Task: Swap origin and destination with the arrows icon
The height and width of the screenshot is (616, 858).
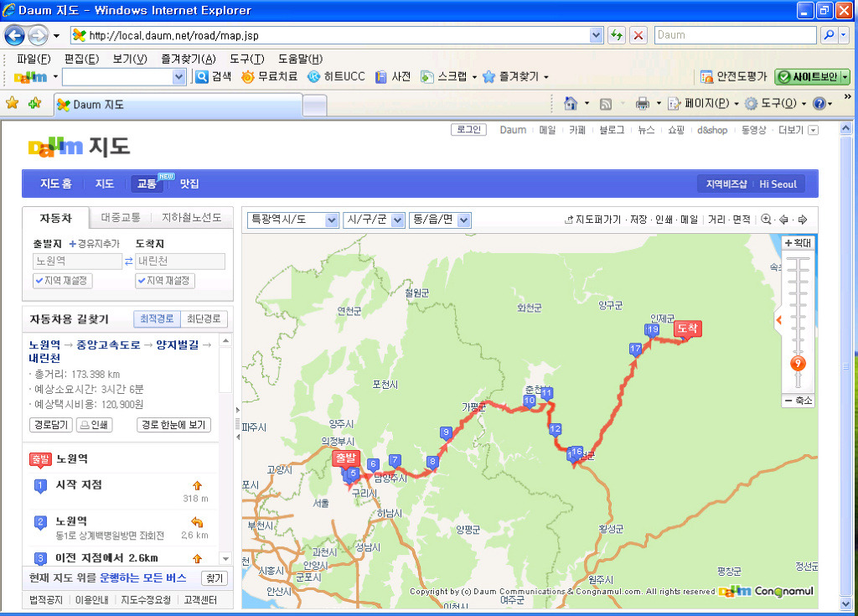Action: [x=128, y=261]
